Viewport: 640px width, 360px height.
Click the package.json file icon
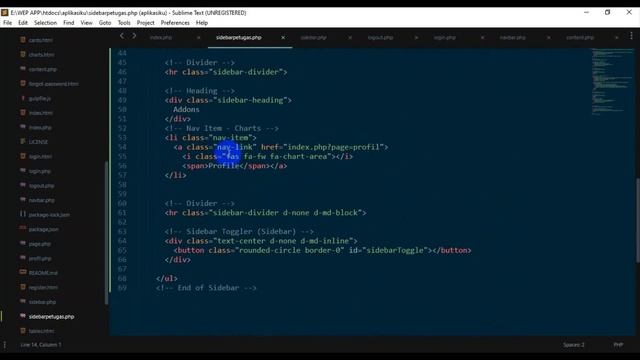tap(23, 229)
